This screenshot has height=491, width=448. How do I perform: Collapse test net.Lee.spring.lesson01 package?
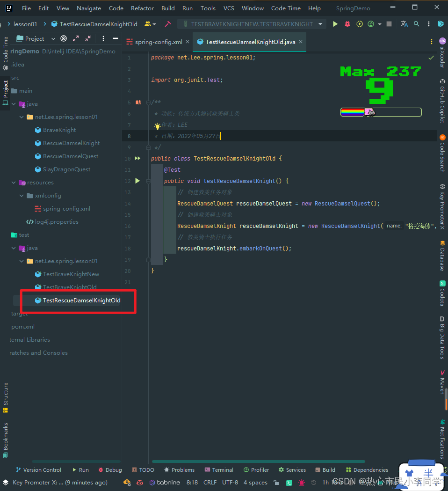click(x=21, y=261)
